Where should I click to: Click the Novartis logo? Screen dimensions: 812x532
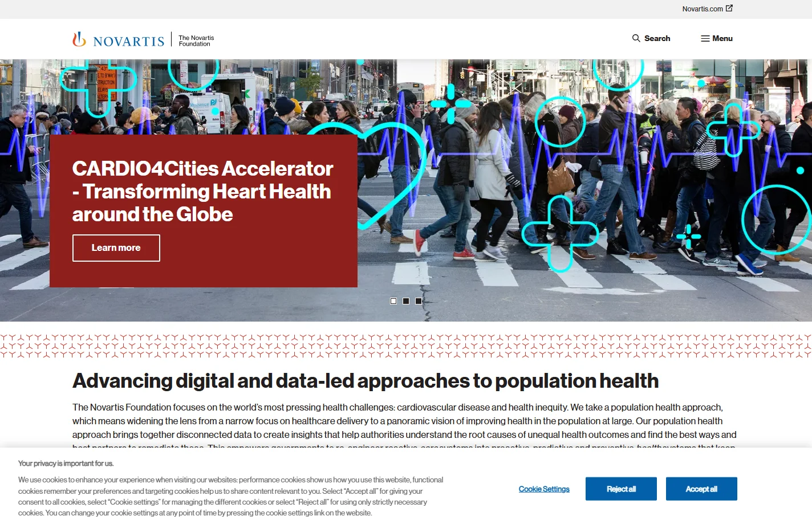pyautogui.click(x=118, y=39)
